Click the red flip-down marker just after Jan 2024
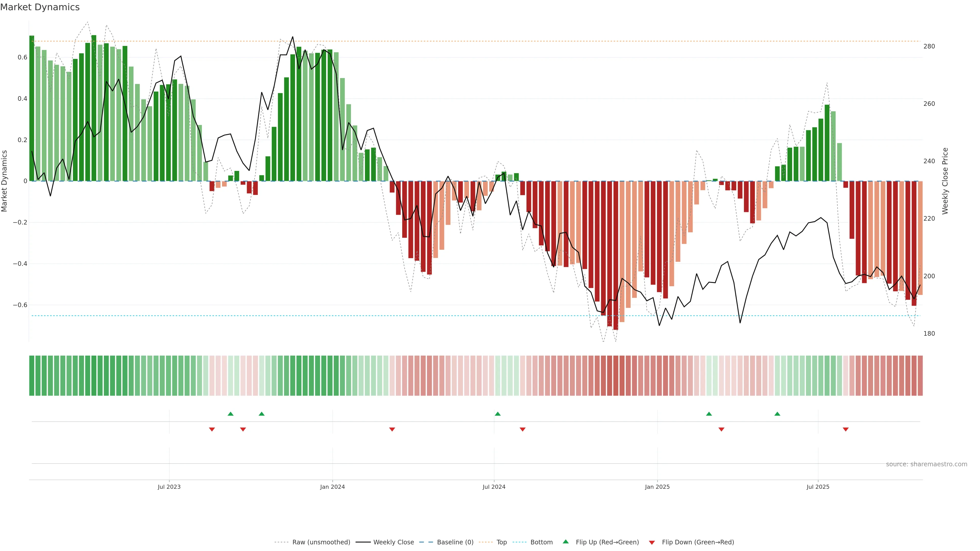The width and height of the screenshot is (980, 551). click(392, 429)
